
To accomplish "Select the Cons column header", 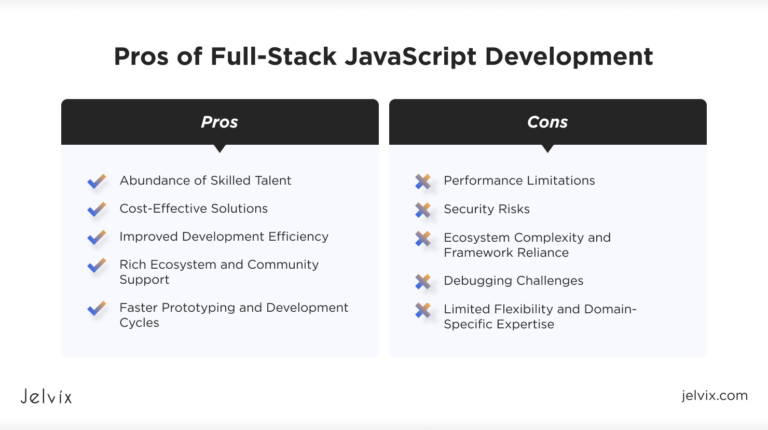I will [548, 122].
